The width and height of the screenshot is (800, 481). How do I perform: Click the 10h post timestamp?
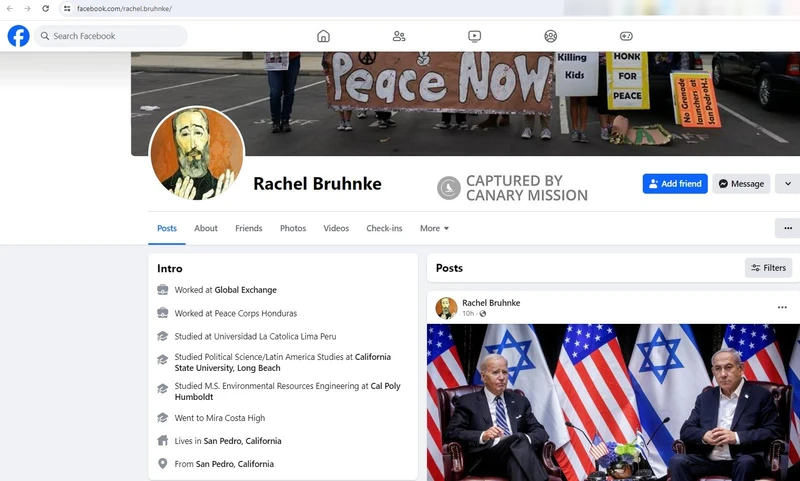(468, 313)
